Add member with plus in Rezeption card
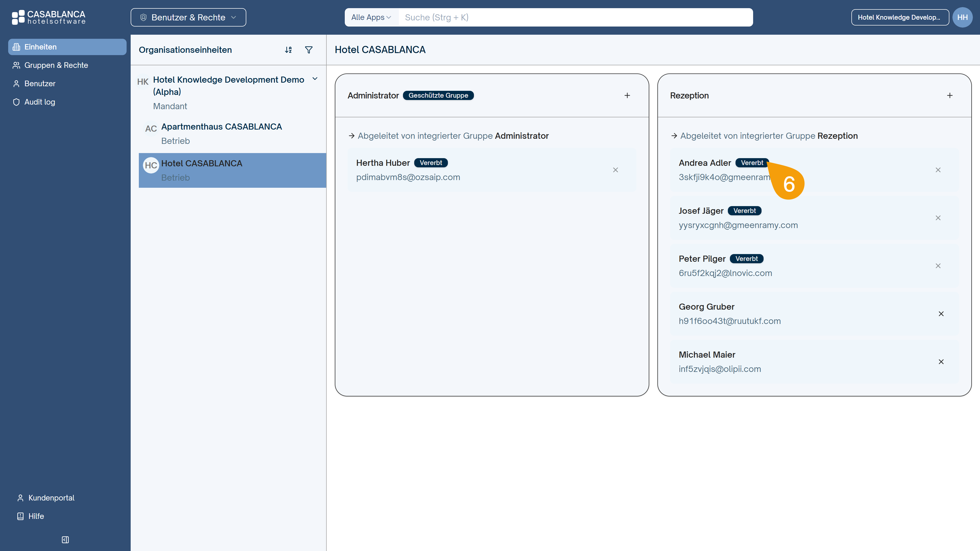 [950, 95]
